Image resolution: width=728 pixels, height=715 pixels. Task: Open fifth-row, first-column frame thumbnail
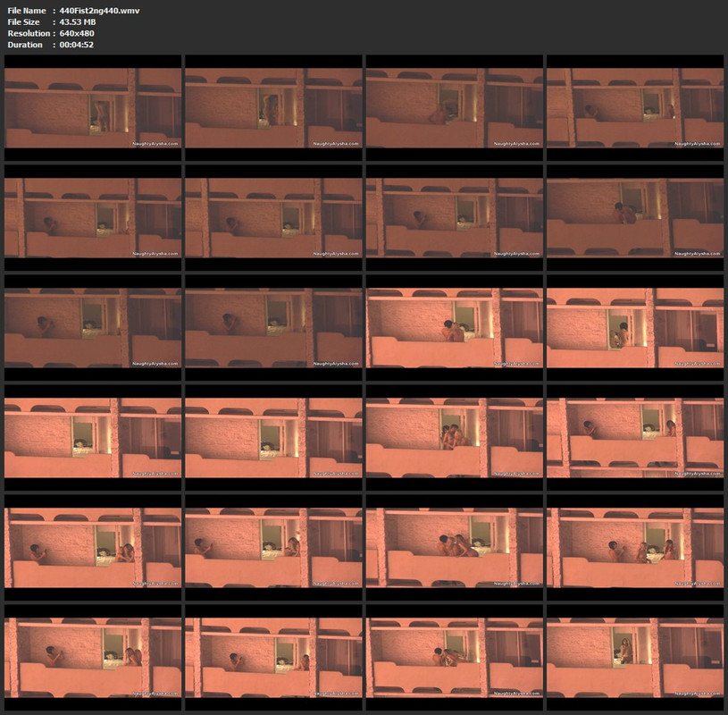93,548
